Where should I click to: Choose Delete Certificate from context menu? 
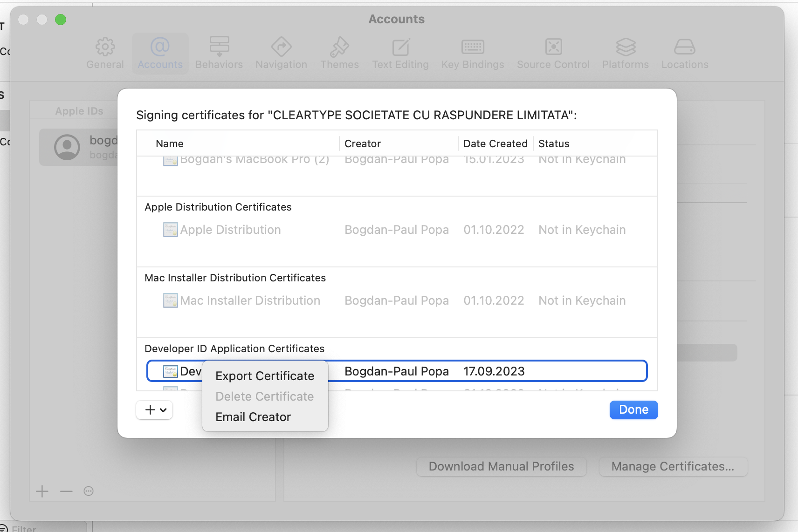(x=265, y=396)
